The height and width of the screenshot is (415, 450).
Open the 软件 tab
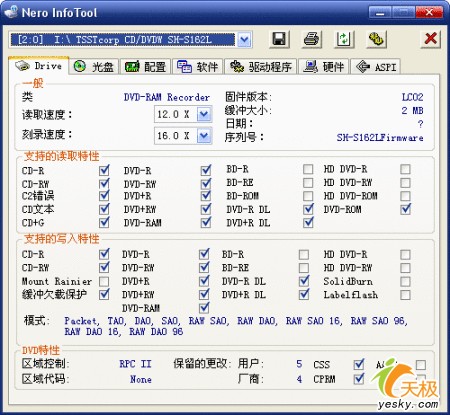(x=198, y=67)
